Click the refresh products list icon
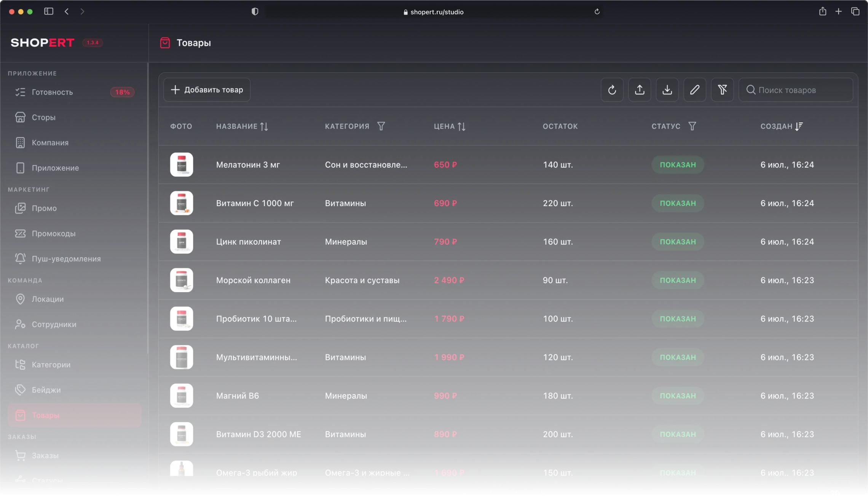 (x=612, y=90)
